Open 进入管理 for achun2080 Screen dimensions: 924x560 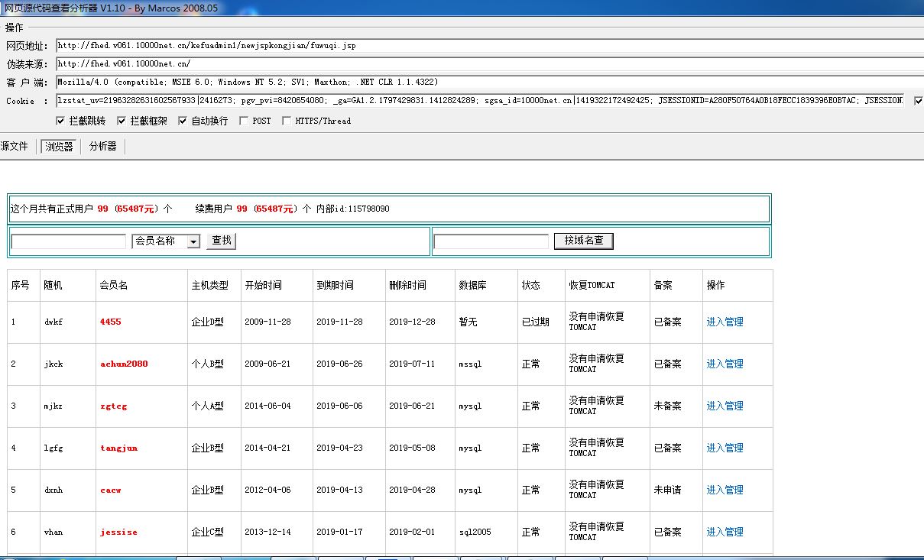click(x=725, y=364)
